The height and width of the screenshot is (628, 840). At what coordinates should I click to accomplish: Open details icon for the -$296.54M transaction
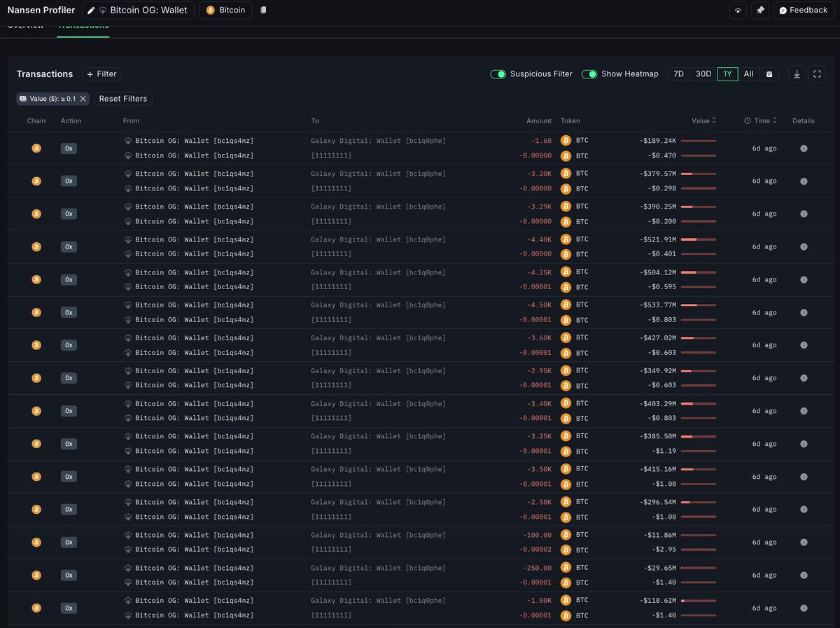point(804,510)
